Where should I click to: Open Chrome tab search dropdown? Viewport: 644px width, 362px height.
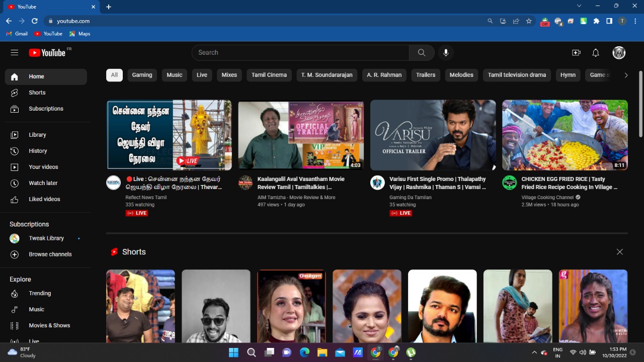tap(579, 6)
